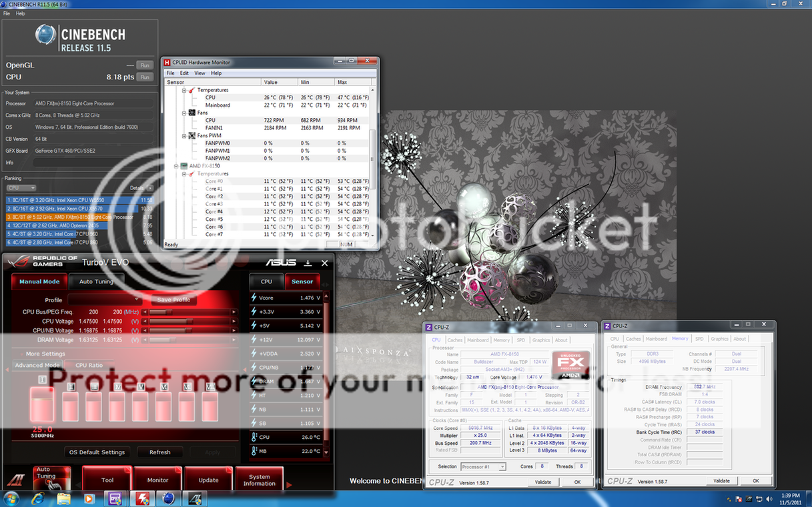Click the Fans icon in Hardware Monitor tree
This screenshot has width=812, height=507.
pyautogui.click(x=191, y=113)
